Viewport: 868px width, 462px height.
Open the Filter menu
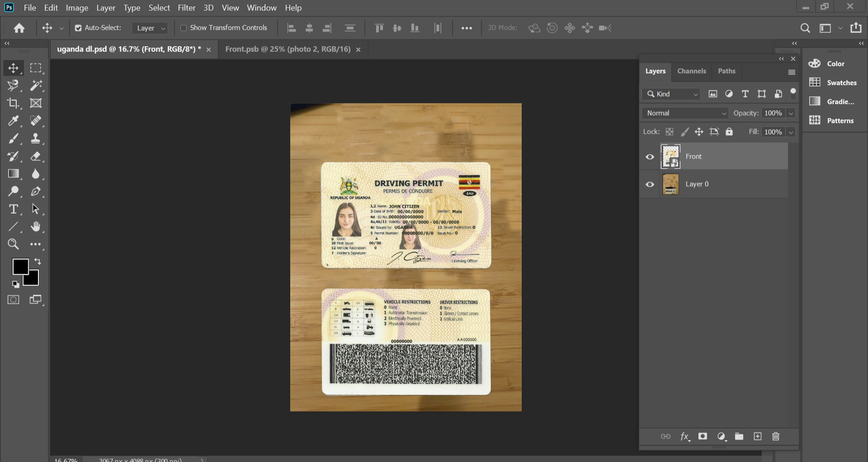coord(187,8)
